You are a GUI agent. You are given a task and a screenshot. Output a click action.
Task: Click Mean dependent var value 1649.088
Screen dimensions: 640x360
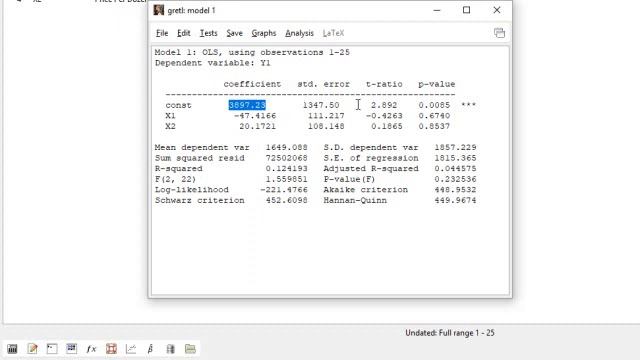pyautogui.click(x=287, y=147)
